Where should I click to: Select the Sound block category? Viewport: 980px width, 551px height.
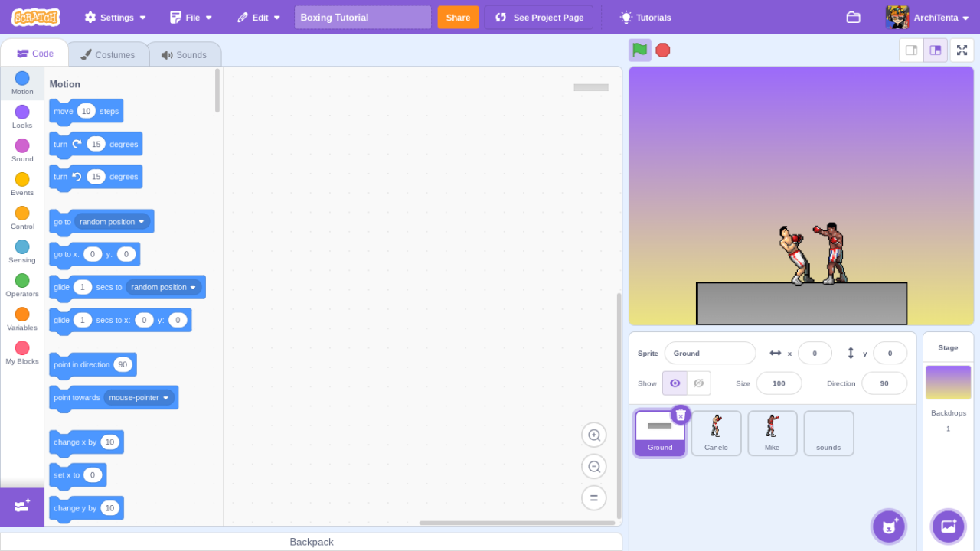click(x=22, y=151)
